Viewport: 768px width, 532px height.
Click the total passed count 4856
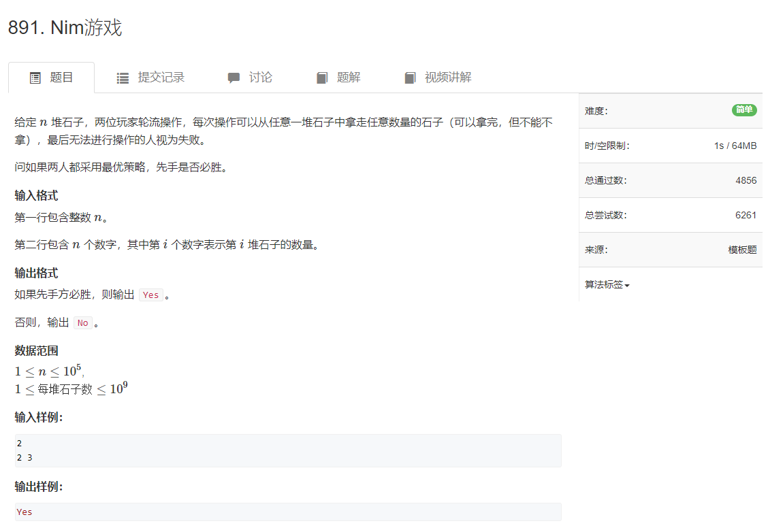point(747,180)
